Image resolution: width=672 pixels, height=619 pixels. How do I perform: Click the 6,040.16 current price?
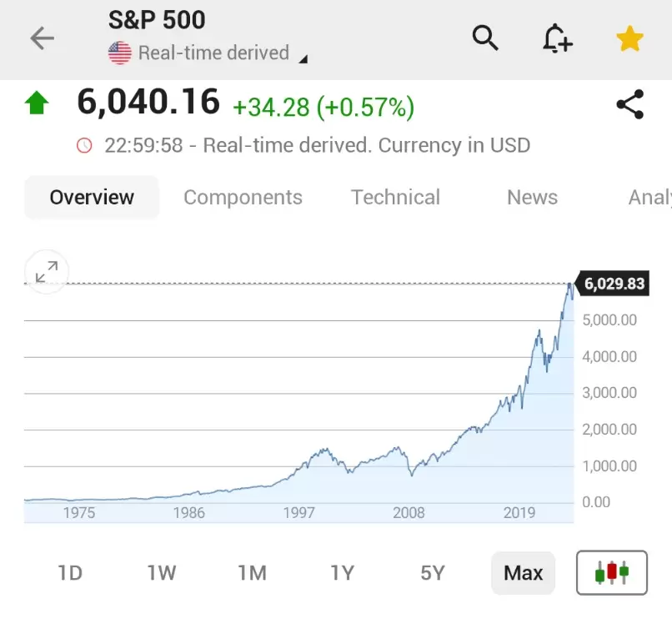pos(148,102)
